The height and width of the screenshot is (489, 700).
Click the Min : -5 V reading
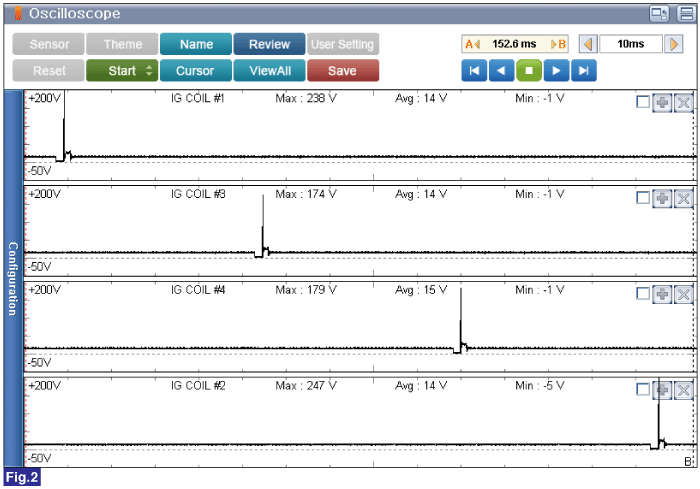click(540, 385)
